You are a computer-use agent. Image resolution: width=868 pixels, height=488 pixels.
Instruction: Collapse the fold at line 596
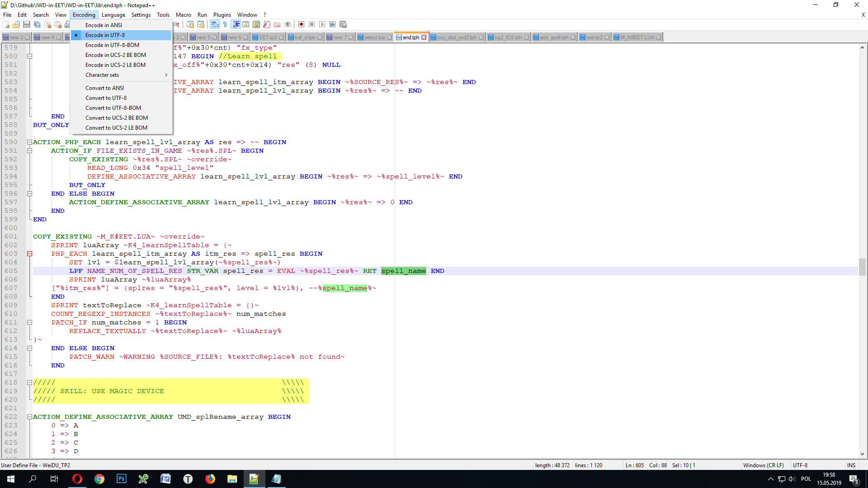coord(29,194)
